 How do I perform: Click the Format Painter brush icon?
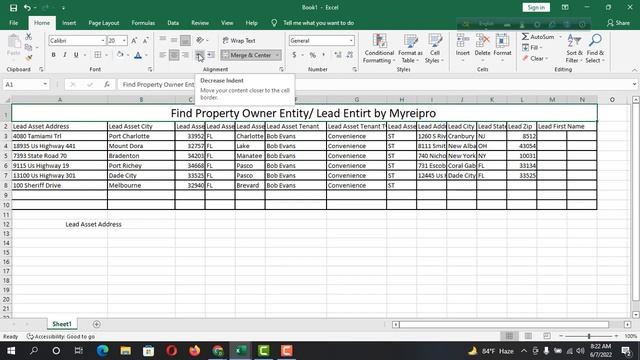coord(29,58)
